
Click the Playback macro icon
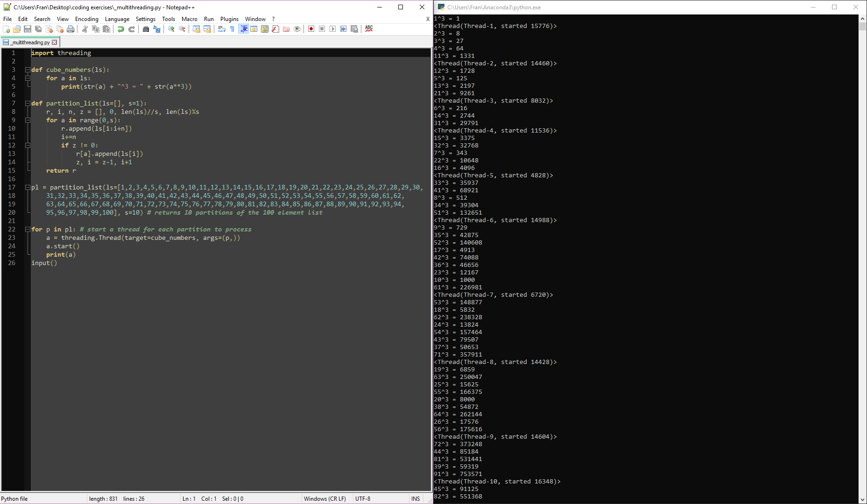[333, 29]
